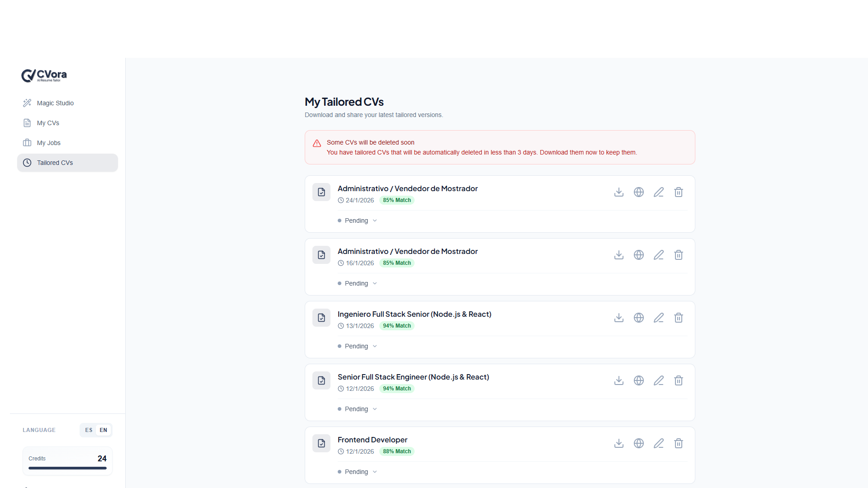Select the Tailored CVs sidebar entry
868x488 pixels.
[x=55, y=163]
